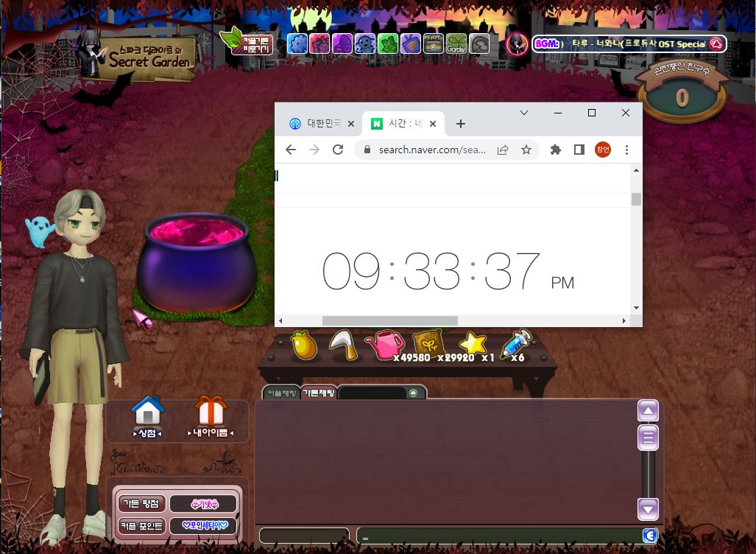Toggle the Chrome side panel

579,150
